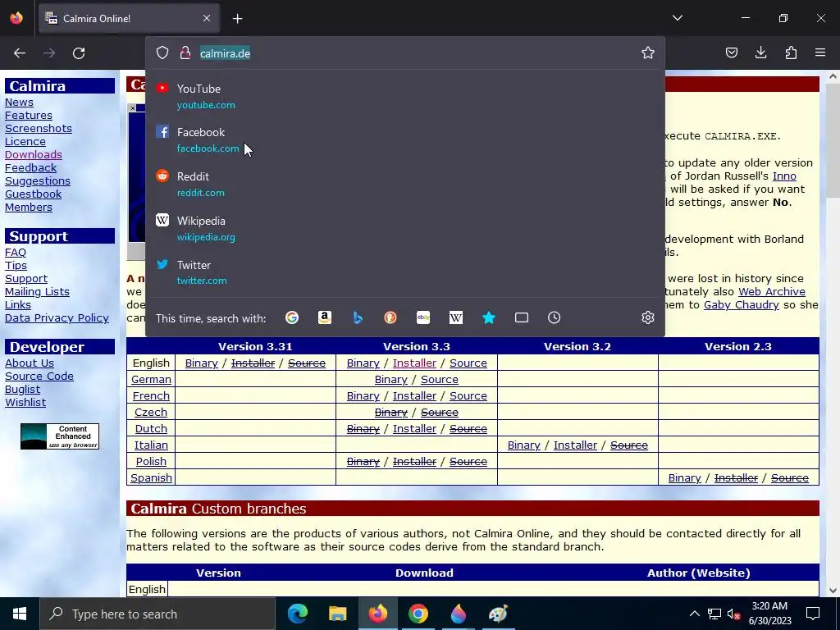Screen dimensions: 840x630
Task: Click the Firefox back arrow button
Action: [x=20, y=53]
